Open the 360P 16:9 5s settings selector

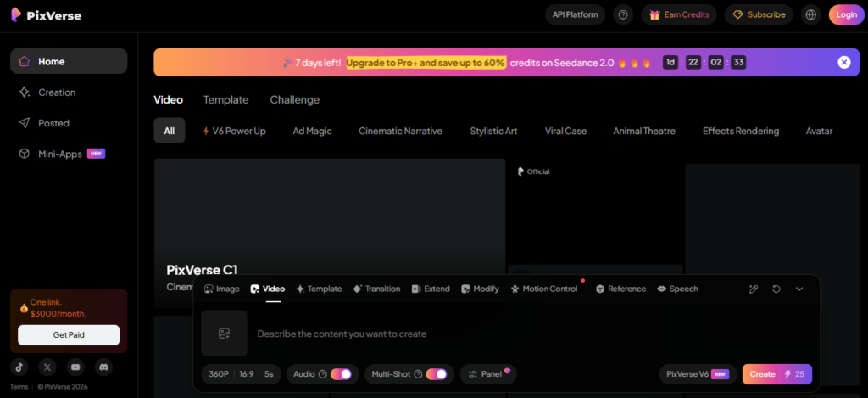(x=241, y=374)
